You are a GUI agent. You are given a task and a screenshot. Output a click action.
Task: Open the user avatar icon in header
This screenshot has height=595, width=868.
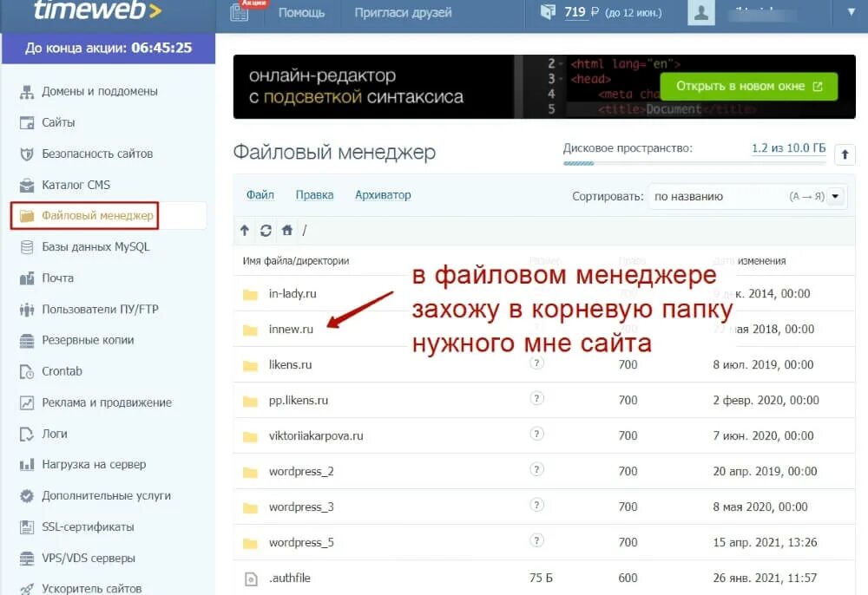(x=700, y=12)
